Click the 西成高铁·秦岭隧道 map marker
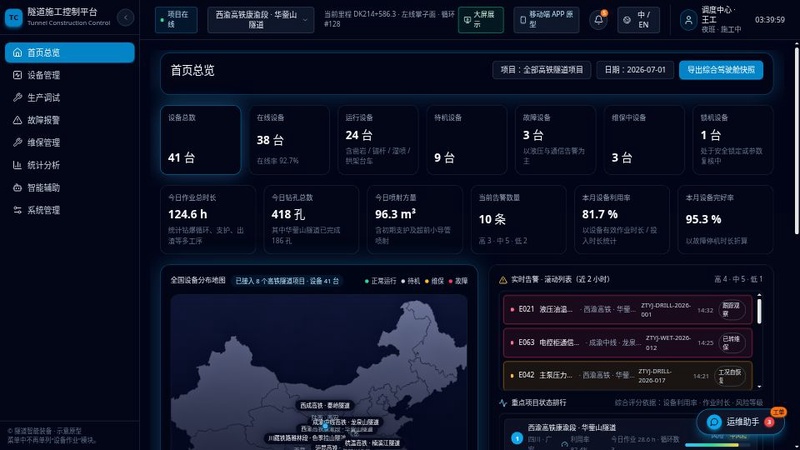The width and height of the screenshot is (800, 450). [325, 406]
